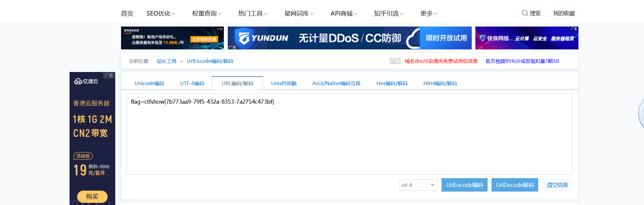Expand the 权重查询 menu

pyautogui.click(x=207, y=13)
